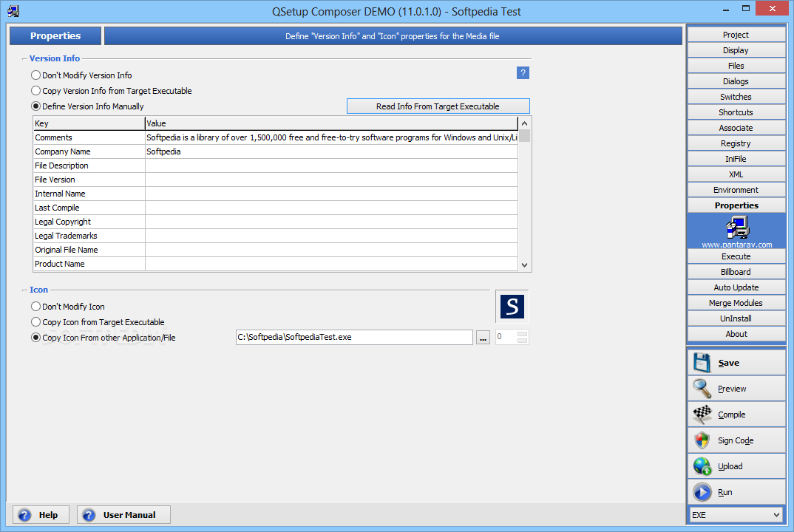This screenshot has height=532, width=794.
Task: Click the www.pantaray.com link
Action: click(x=737, y=245)
